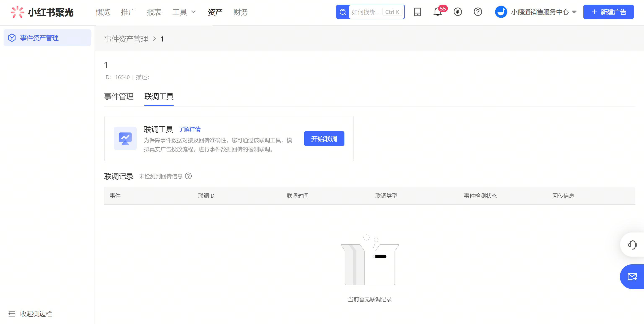Screen dimensions: 644x324
Task: Click the empty box illustration
Action: click(370, 259)
